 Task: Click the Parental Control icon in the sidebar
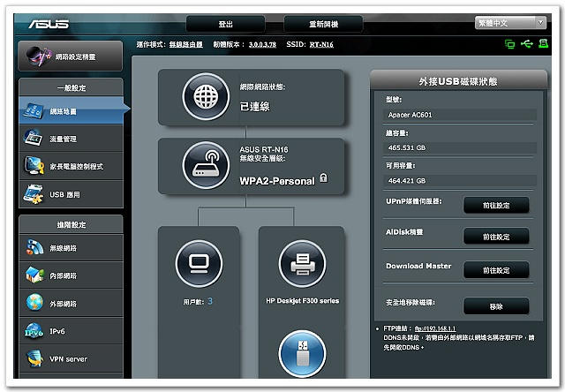point(34,166)
